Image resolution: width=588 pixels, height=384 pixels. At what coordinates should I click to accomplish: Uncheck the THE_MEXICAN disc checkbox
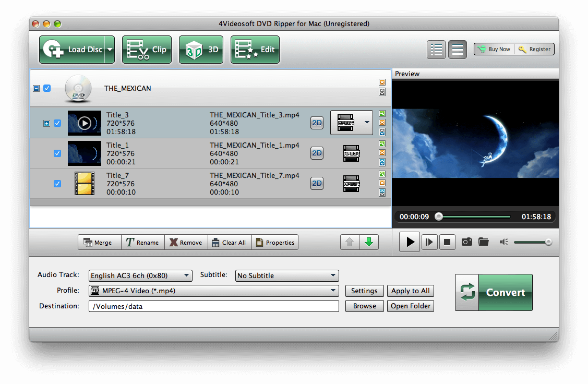pyautogui.click(x=47, y=88)
